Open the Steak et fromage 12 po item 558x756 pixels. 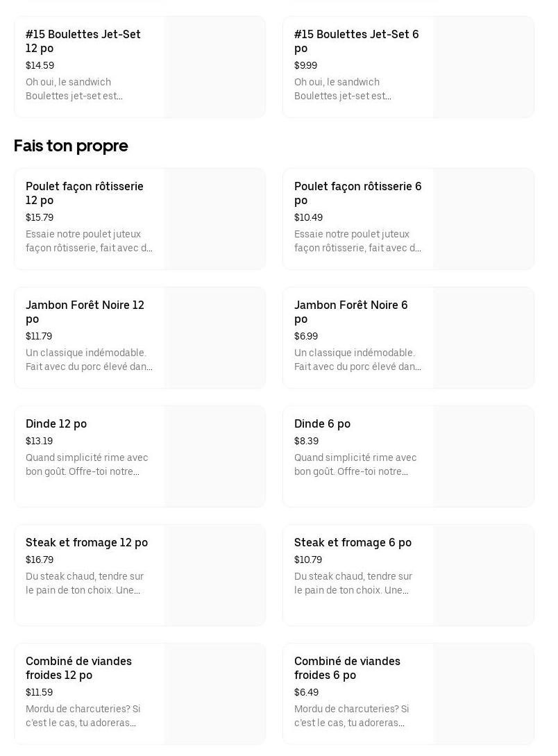click(x=87, y=542)
